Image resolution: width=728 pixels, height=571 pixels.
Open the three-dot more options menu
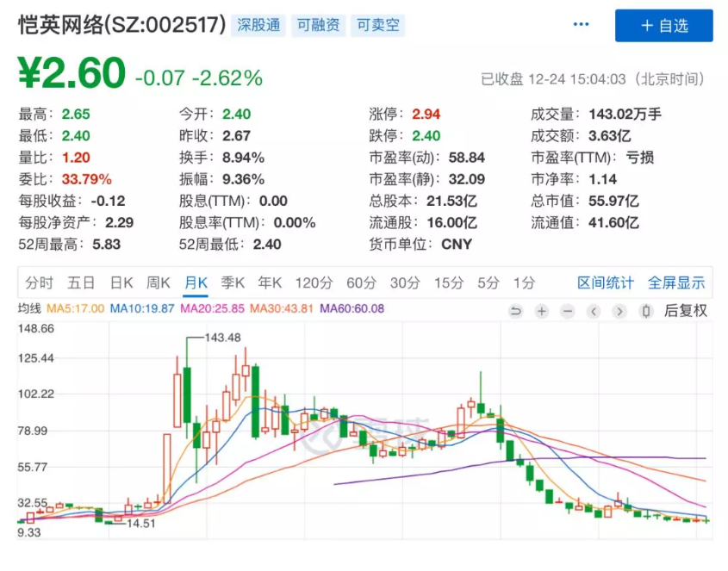click(581, 24)
